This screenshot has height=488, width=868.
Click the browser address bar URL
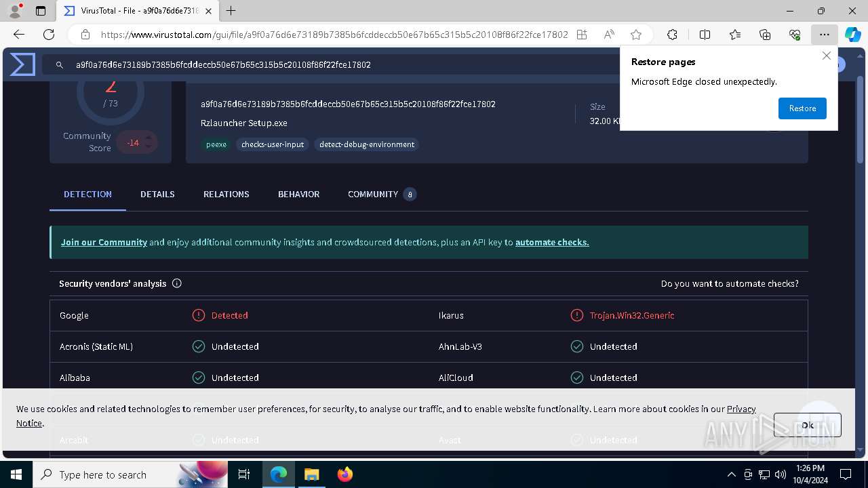(334, 35)
